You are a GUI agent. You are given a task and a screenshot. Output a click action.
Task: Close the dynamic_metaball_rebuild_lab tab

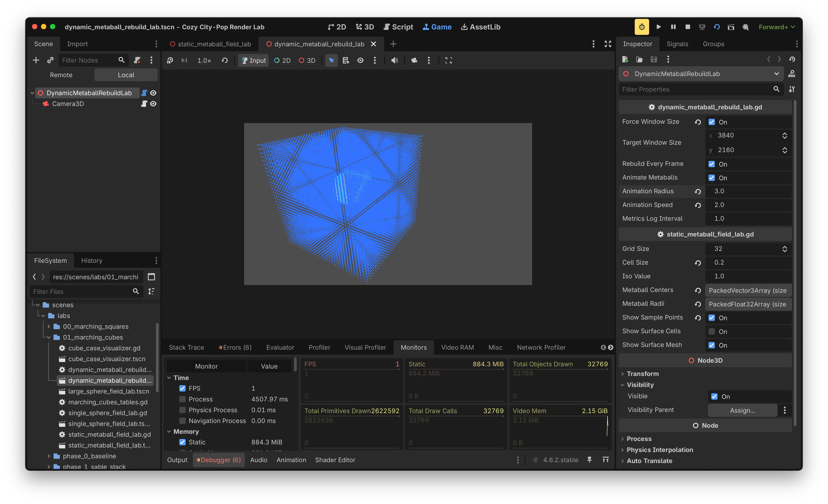373,44
